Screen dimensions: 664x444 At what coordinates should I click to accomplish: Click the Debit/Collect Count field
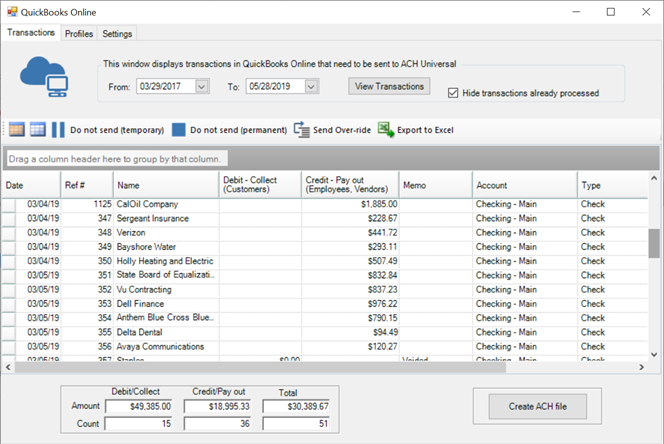pyautogui.click(x=139, y=423)
